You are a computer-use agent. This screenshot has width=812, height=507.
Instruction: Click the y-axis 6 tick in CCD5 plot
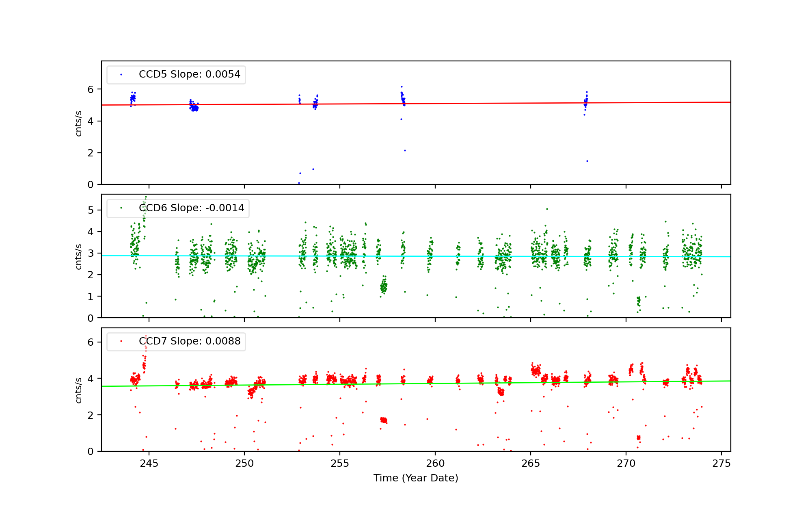[x=91, y=89]
